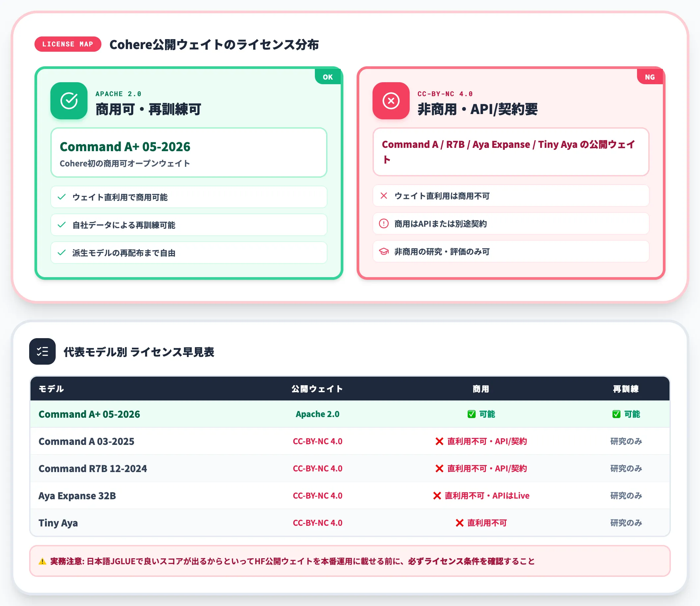Click the Cohere公開ウェイトのライセンス分布 title
Viewport: 700px width, 606px height.
(214, 44)
